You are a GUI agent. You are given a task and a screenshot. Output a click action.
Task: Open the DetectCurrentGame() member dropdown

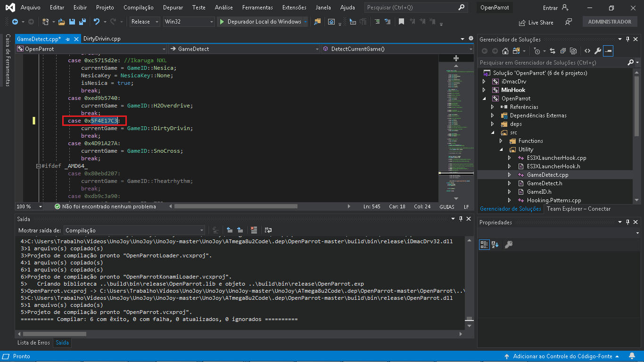397,49
